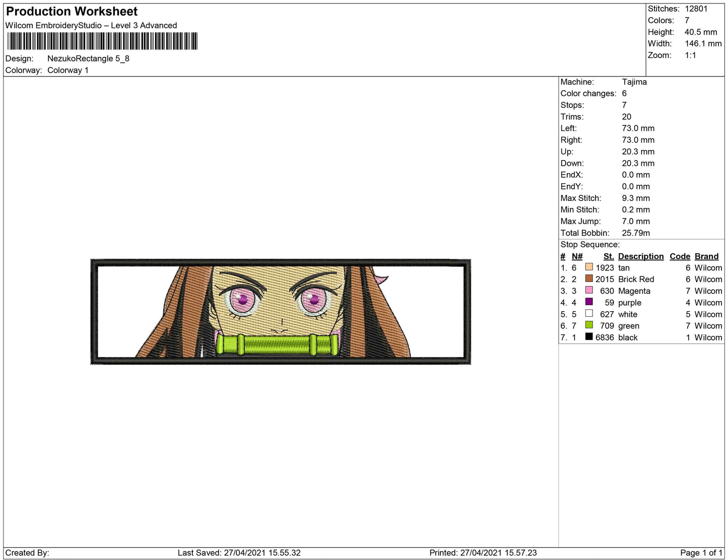Click the "Wilcom" brand in the black row
The height and width of the screenshot is (560, 728).
708,337
